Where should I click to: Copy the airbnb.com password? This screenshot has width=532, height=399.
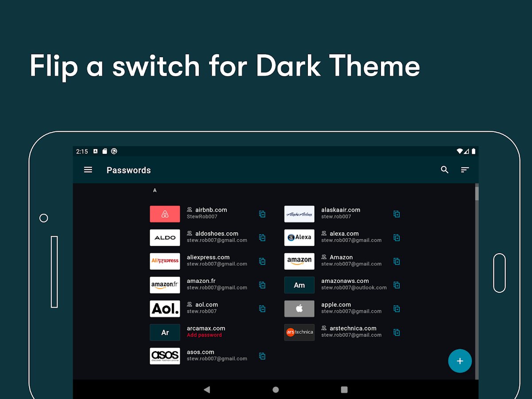(262, 214)
